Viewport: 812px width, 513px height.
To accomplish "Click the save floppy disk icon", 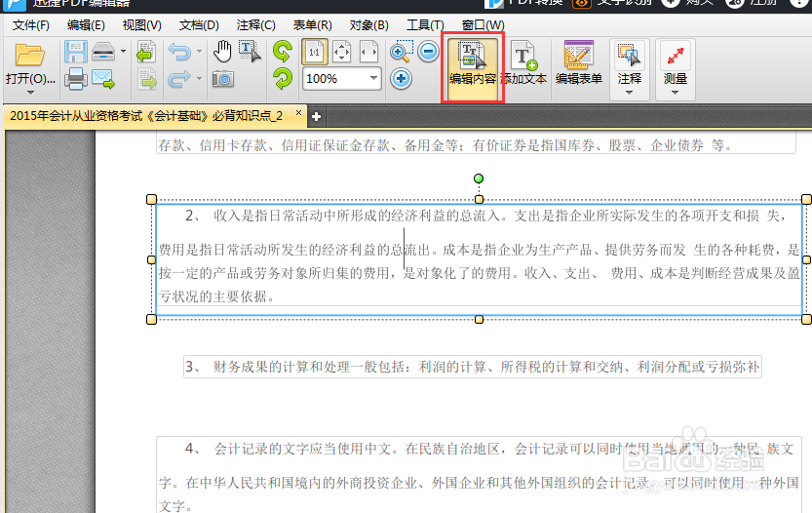I will click(76, 53).
